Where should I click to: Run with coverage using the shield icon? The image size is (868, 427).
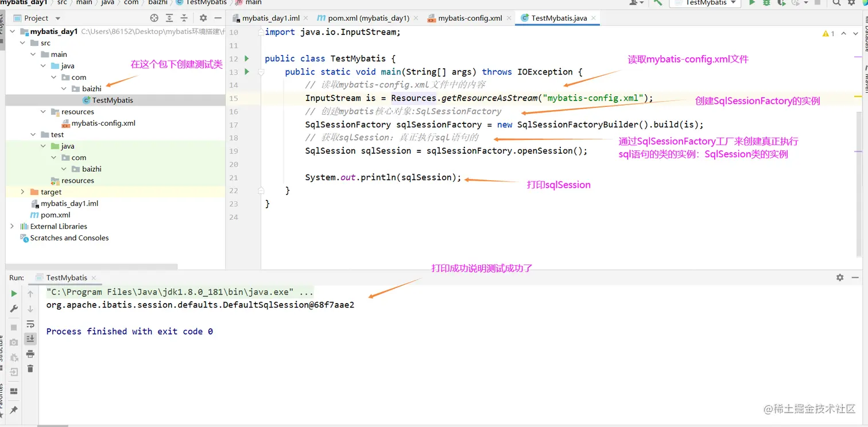tap(782, 3)
